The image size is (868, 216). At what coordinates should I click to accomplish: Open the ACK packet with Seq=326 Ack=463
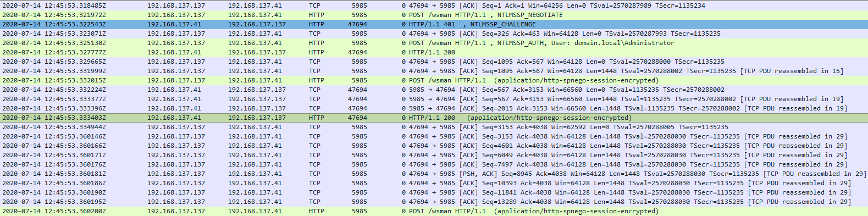pyautogui.click(x=434, y=34)
